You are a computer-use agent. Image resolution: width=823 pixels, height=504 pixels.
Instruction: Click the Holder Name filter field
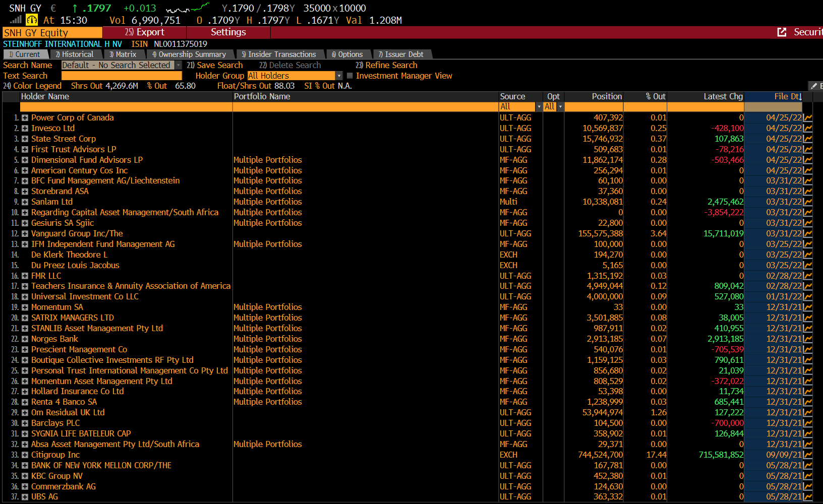point(126,107)
